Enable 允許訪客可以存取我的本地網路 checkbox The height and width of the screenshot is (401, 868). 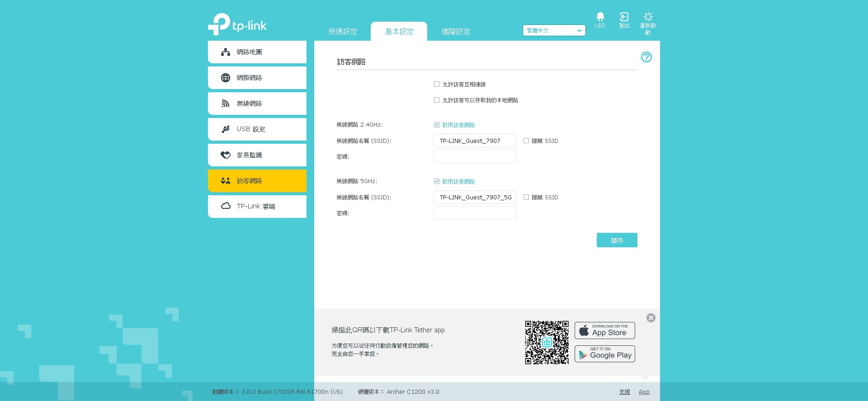[437, 100]
